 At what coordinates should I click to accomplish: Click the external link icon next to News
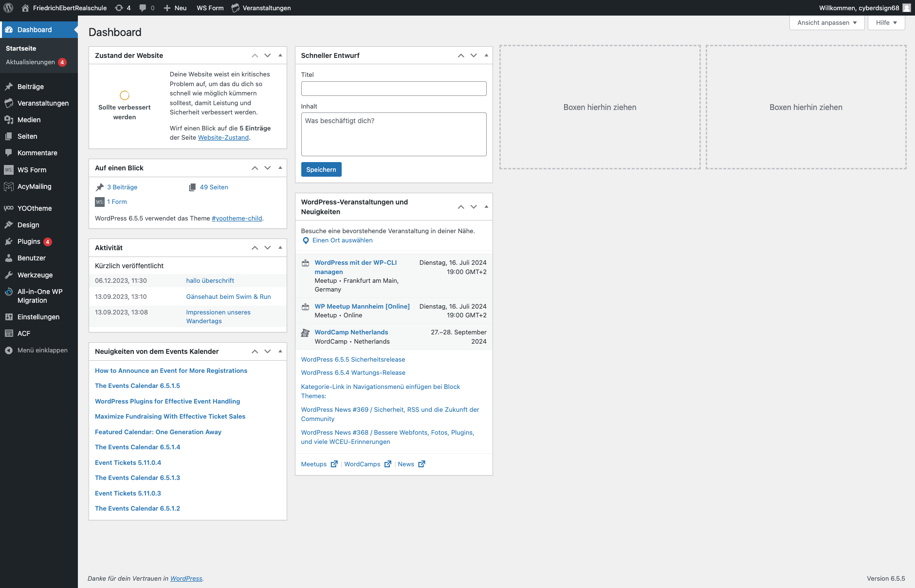[421, 464]
